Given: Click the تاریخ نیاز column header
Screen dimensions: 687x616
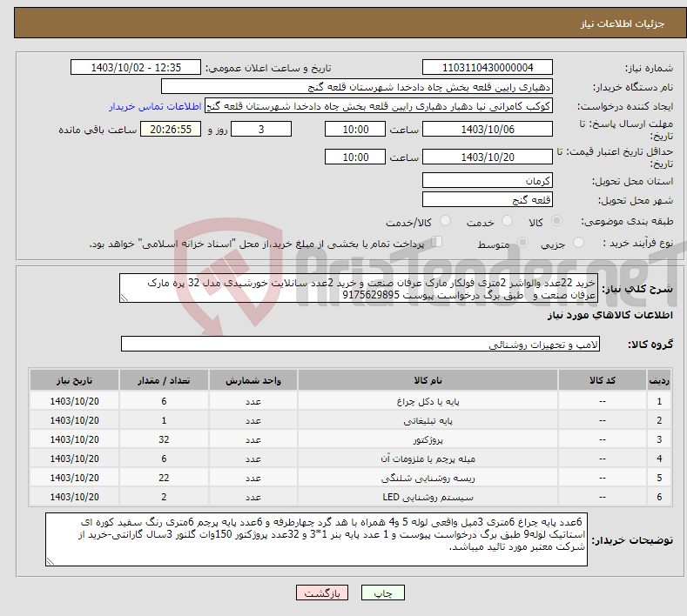Looking at the screenshot, I should [x=75, y=380].
